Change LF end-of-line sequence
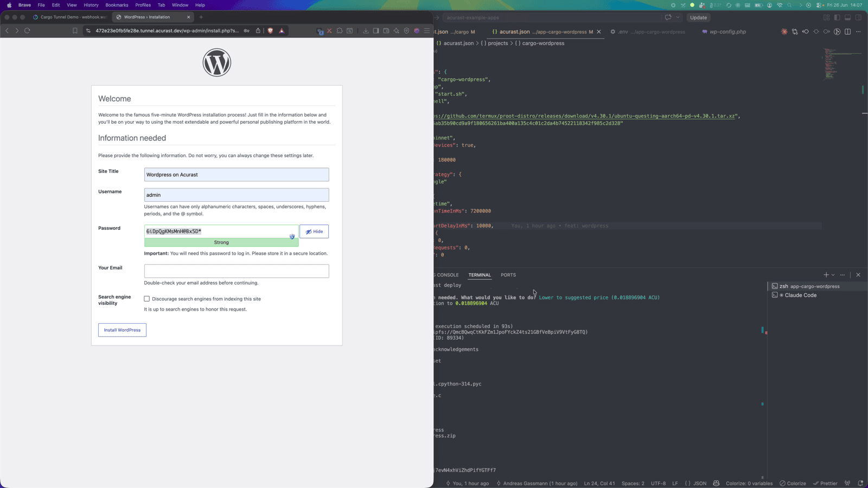868x488 pixels. pyautogui.click(x=675, y=483)
